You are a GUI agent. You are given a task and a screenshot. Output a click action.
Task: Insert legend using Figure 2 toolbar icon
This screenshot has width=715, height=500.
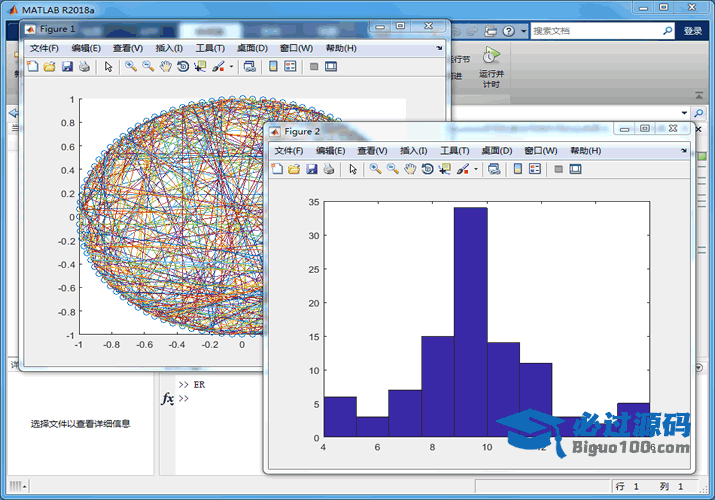click(x=534, y=169)
